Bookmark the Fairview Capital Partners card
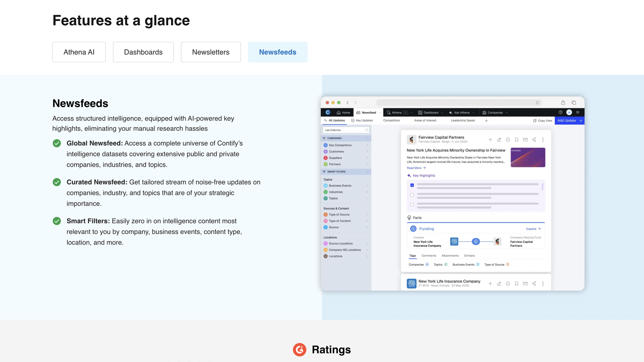Image resolution: width=644 pixels, height=362 pixels. click(516, 140)
